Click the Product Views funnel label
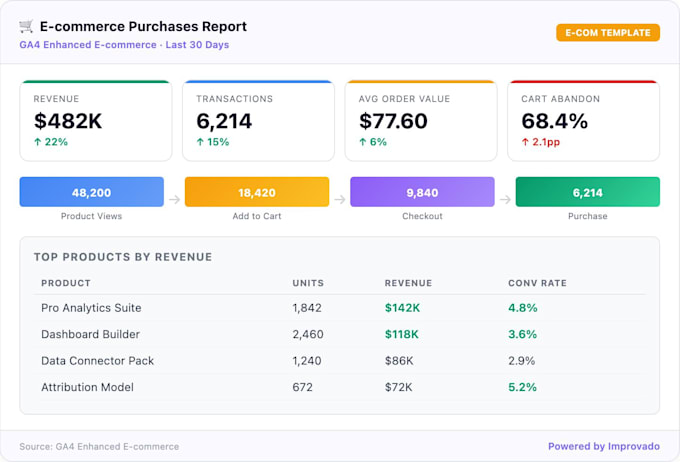The width and height of the screenshot is (680, 462). [92, 216]
